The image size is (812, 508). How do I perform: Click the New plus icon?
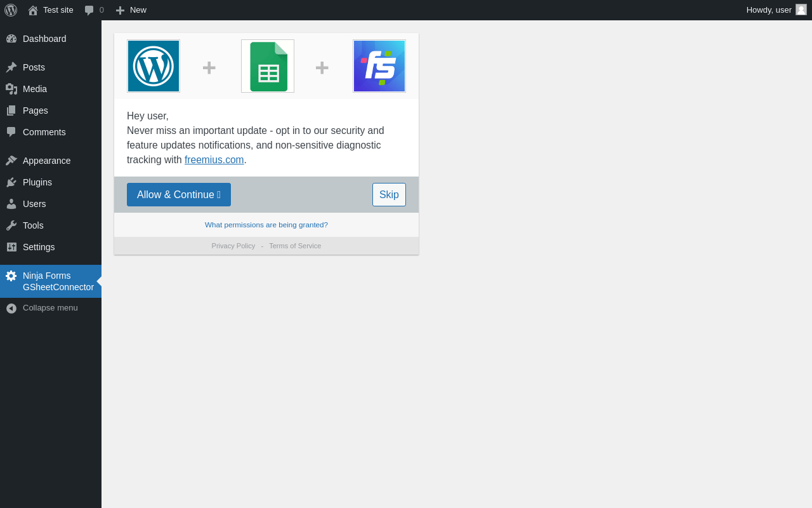pyautogui.click(x=120, y=10)
